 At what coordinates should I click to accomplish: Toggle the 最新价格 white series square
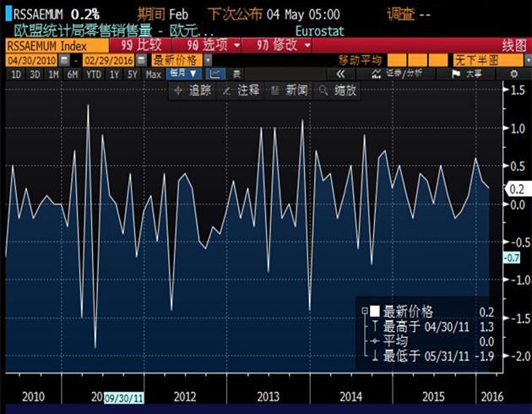(375, 311)
